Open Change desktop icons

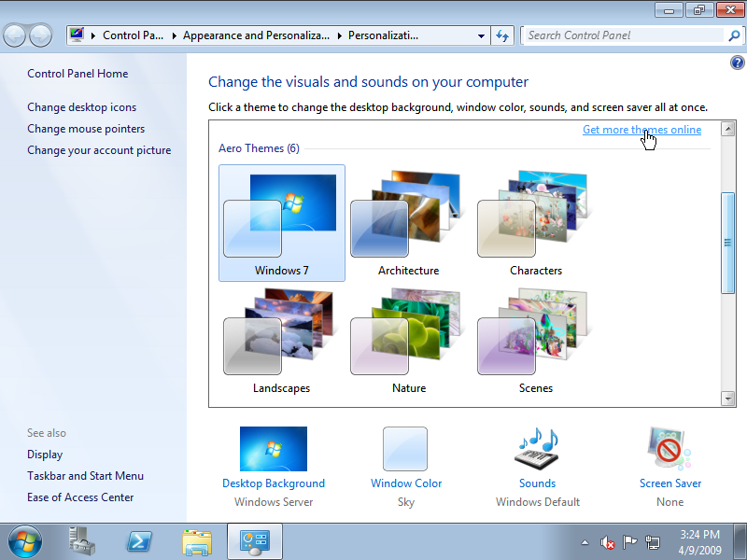click(81, 107)
